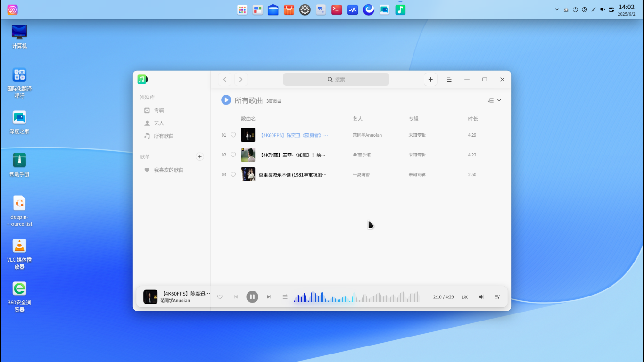Skip to the next track
This screenshot has height=362, width=644.
pyautogui.click(x=269, y=297)
